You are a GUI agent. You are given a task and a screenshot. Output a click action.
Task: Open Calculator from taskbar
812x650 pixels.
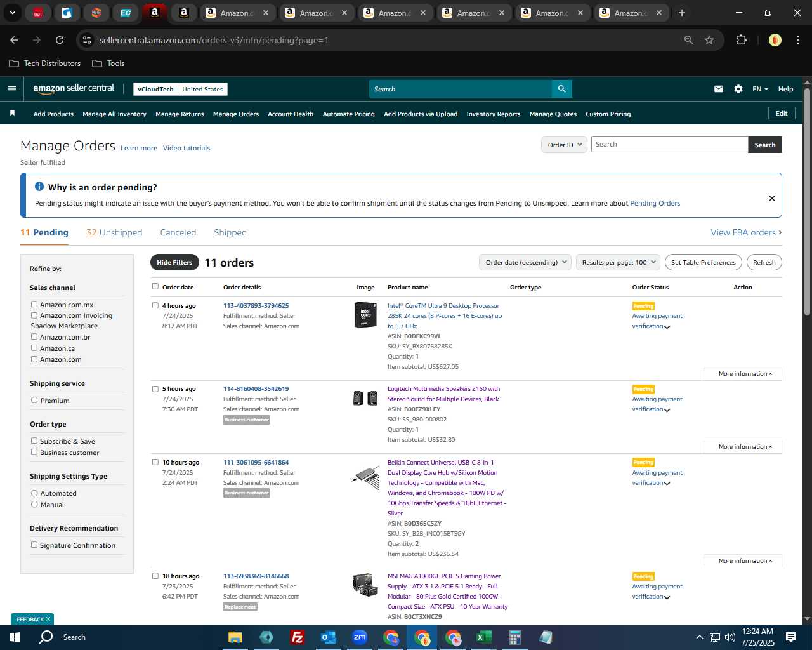[x=514, y=637]
